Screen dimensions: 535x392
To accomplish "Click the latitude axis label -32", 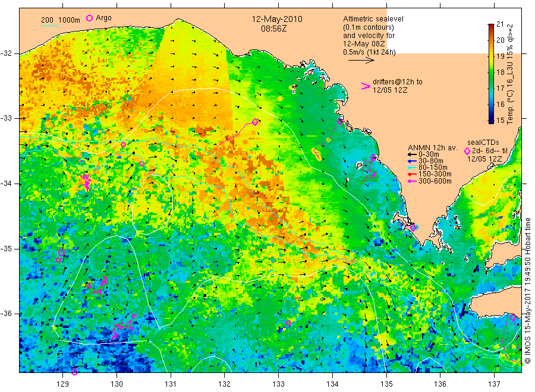I will point(7,53).
